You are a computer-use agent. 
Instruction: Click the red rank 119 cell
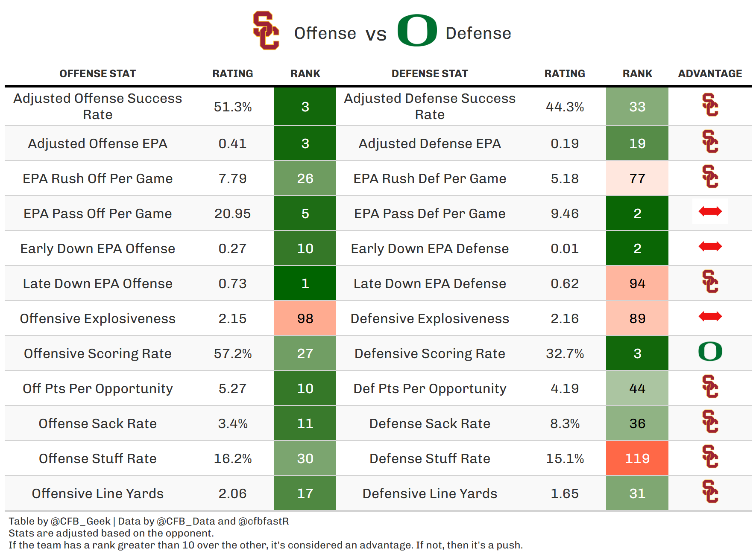point(637,458)
